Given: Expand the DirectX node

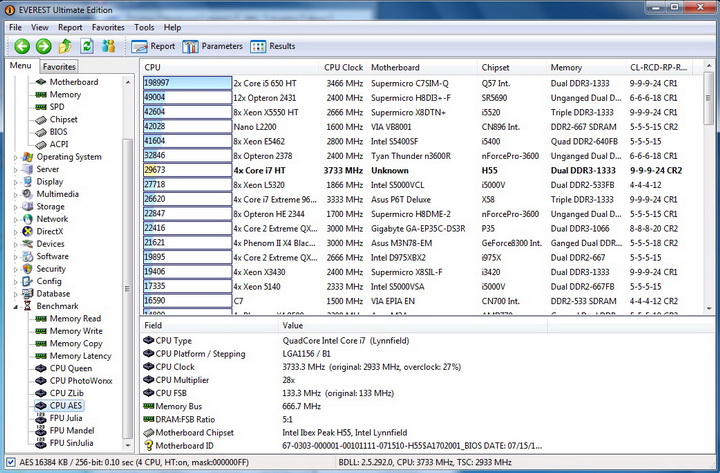Looking at the screenshot, I should pyautogui.click(x=16, y=232).
